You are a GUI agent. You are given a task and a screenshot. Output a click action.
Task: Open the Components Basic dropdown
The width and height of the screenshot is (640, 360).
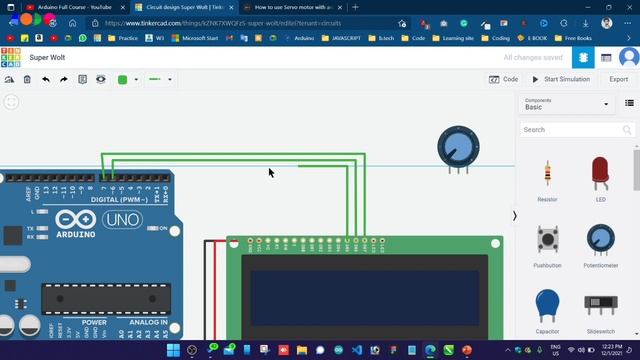567,104
